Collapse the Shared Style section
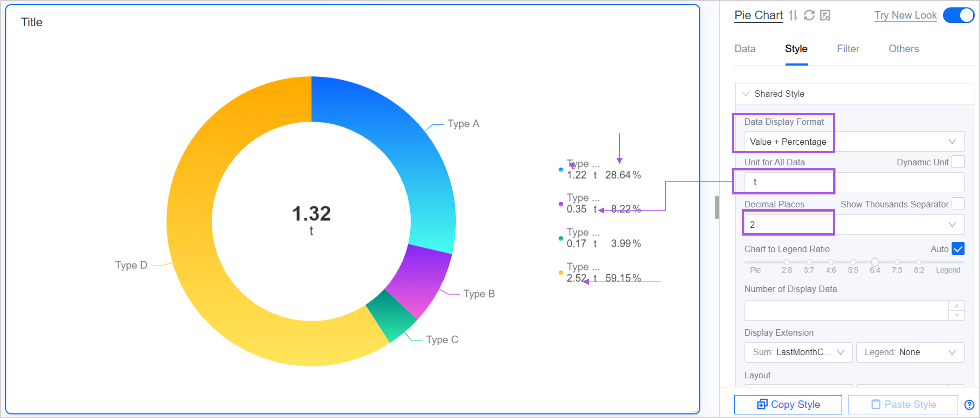Viewport: 980px width, 418px height. tap(746, 94)
